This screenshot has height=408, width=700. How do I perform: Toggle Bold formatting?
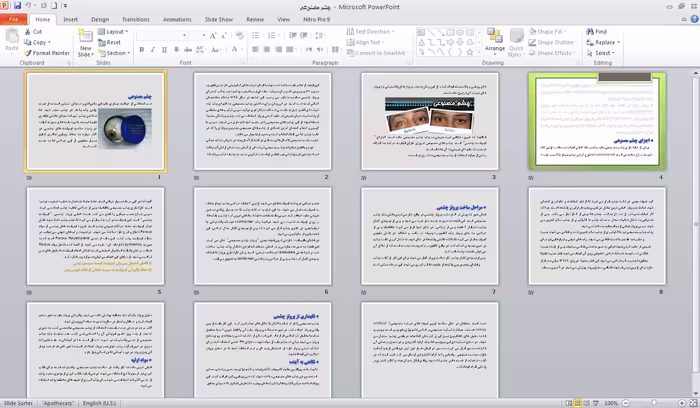pyautogui.click(x=142, y=50)
